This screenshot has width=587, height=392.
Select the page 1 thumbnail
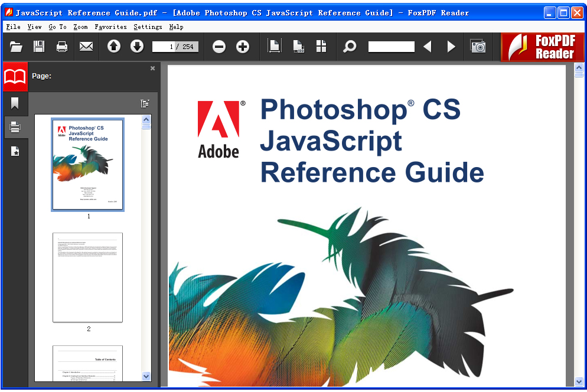(x=87, y=165)
